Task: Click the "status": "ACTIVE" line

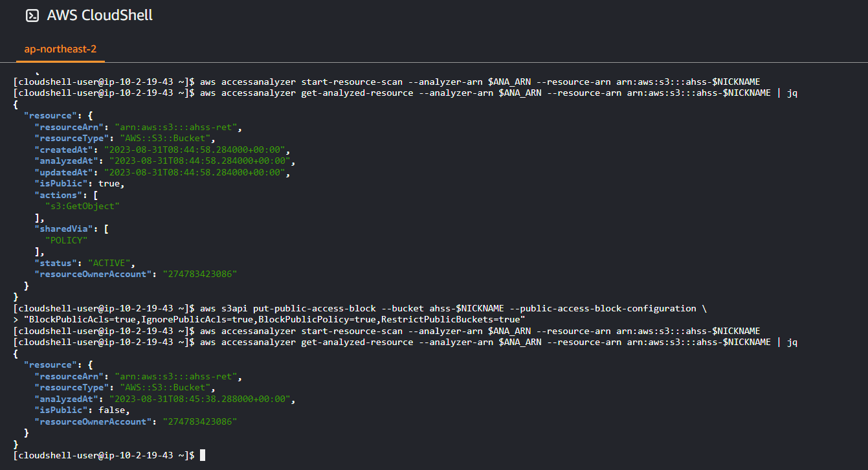Action: click(85, 263)
